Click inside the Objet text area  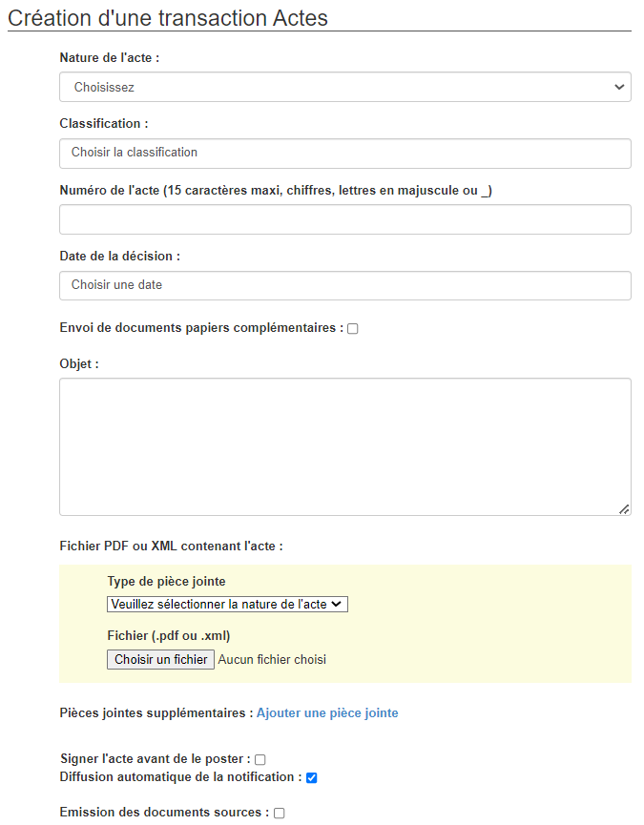(344, 446)
